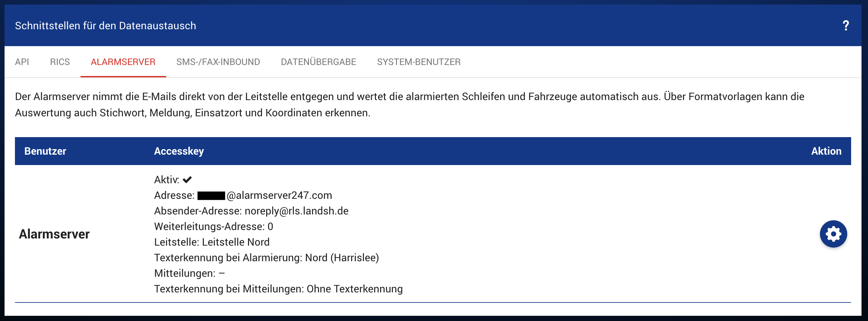
Task: Select the ALARMSERVER tab
Action: click(123, 62)
